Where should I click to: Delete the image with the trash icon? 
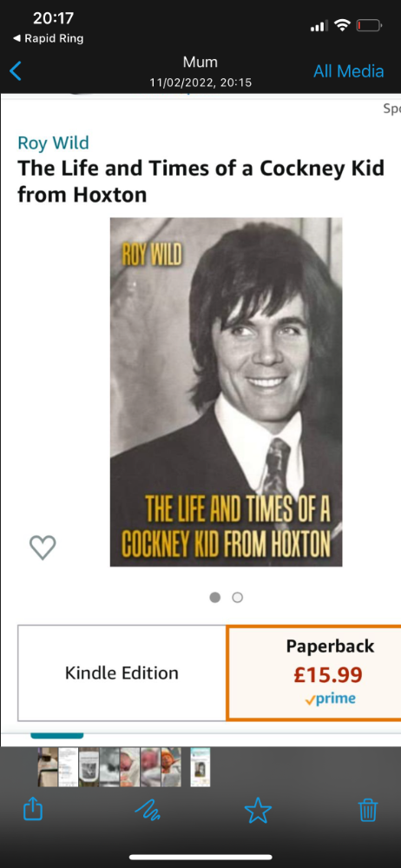(368, 811)
